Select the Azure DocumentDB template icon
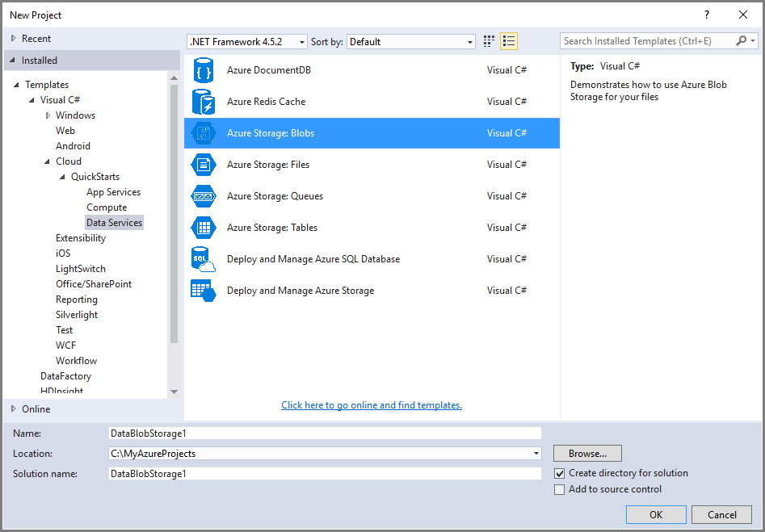 coord(203,69)
